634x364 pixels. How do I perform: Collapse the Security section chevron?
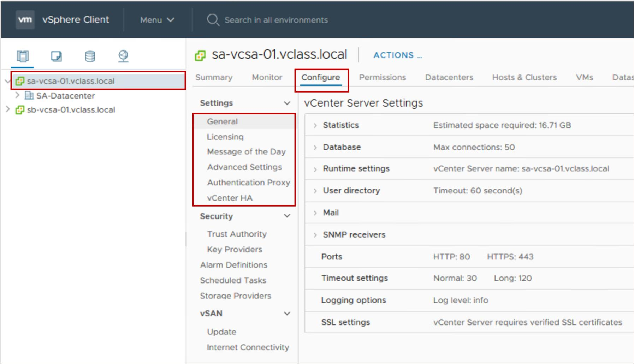[x=287, y=216]
